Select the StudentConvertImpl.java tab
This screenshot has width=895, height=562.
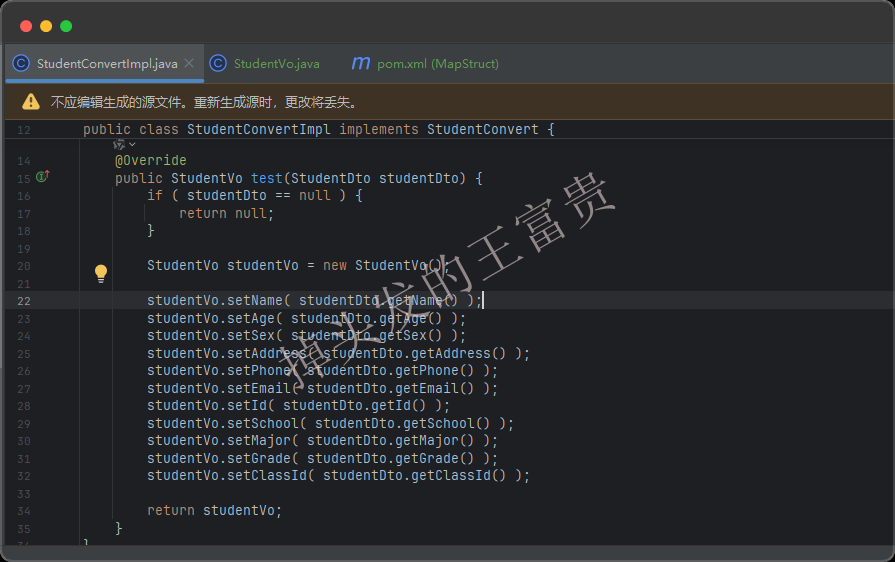tap(104, 64)
